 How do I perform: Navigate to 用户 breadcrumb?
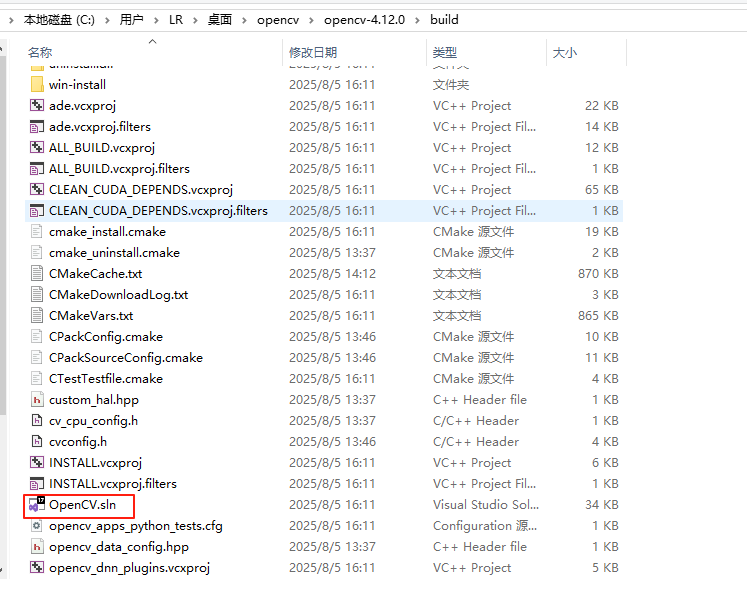[x=131, y=20]
